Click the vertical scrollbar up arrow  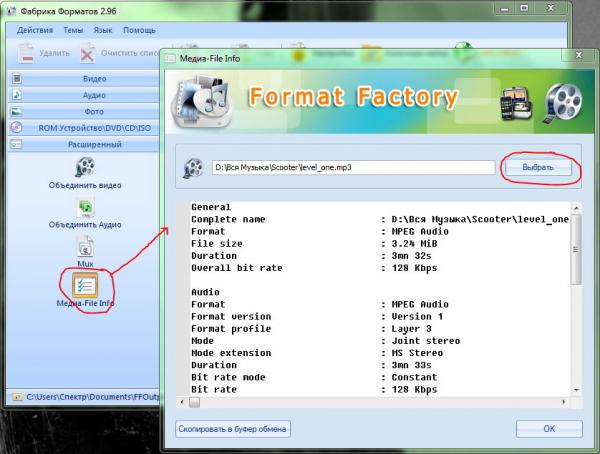(x=576, y=207)
